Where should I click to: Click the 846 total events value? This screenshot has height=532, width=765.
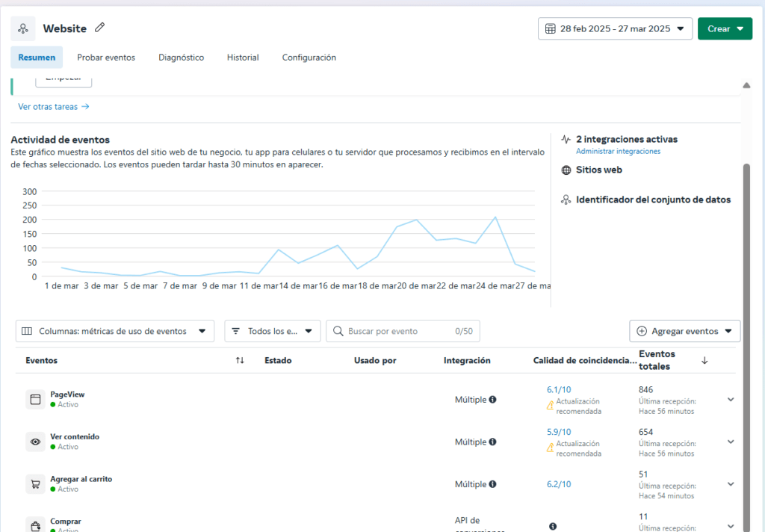click(x=645, y=389)
